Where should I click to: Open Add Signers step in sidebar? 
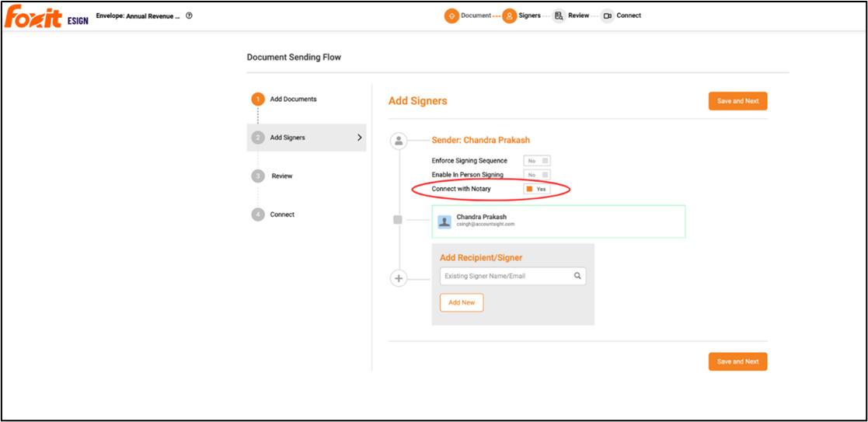tap(307, 138)
